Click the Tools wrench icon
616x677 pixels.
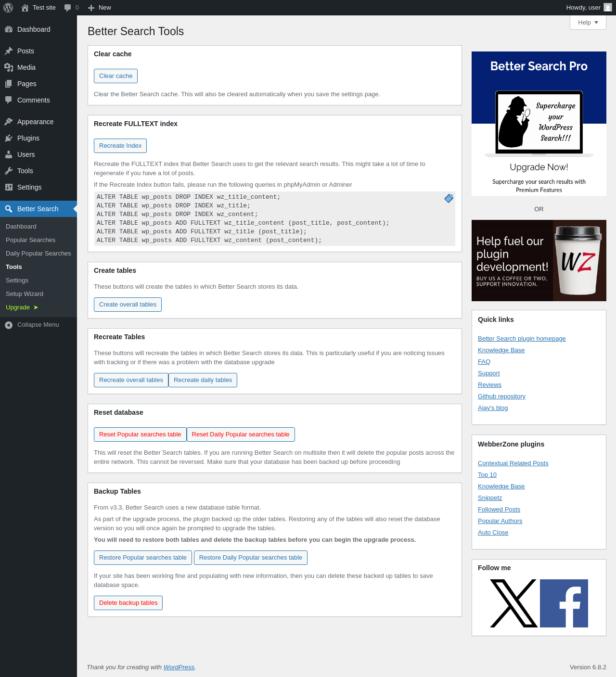9,171
